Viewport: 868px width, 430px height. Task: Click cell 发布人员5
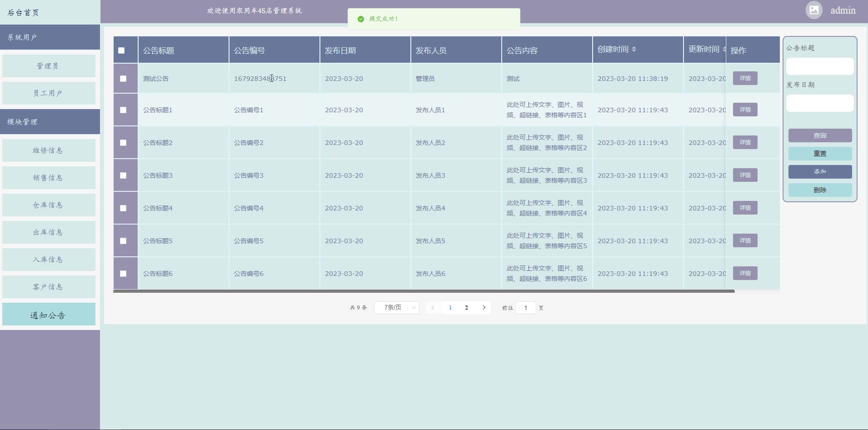tap(430, 241)
